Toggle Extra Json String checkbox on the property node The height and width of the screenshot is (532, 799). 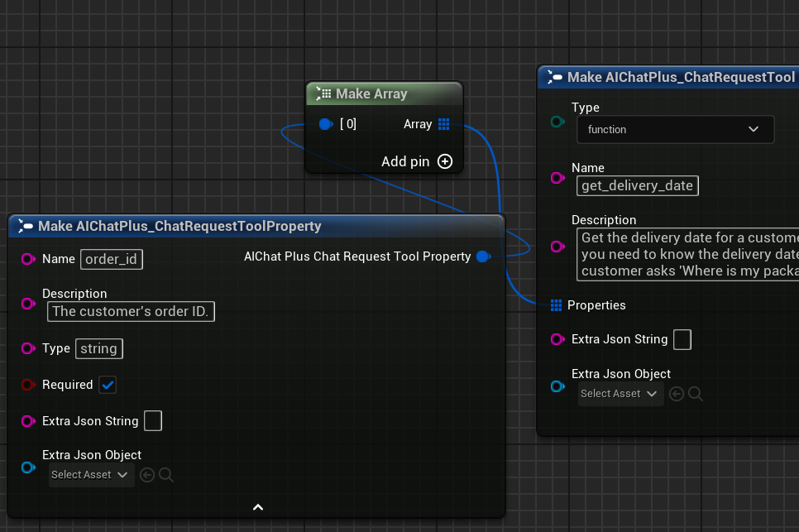point(153,420)
